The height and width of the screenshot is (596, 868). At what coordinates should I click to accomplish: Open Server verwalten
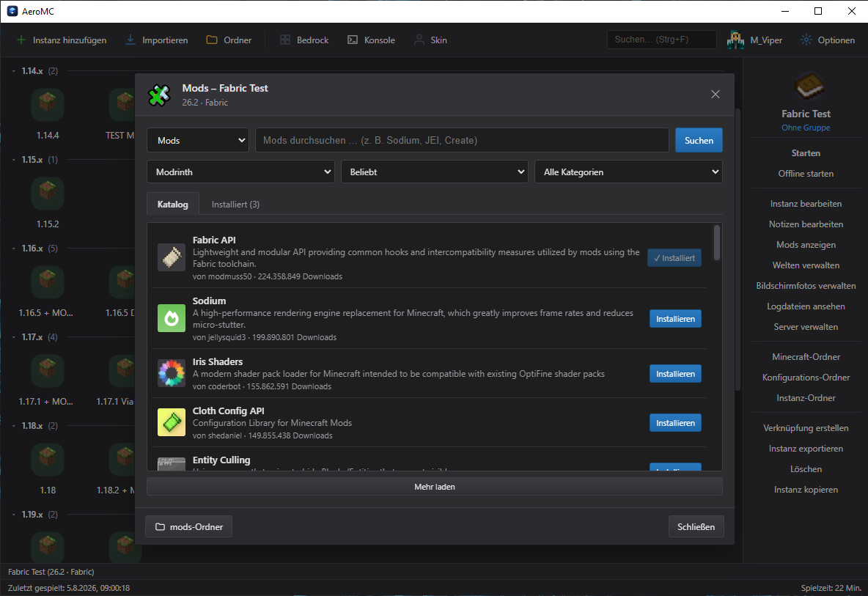coord(806,326)
